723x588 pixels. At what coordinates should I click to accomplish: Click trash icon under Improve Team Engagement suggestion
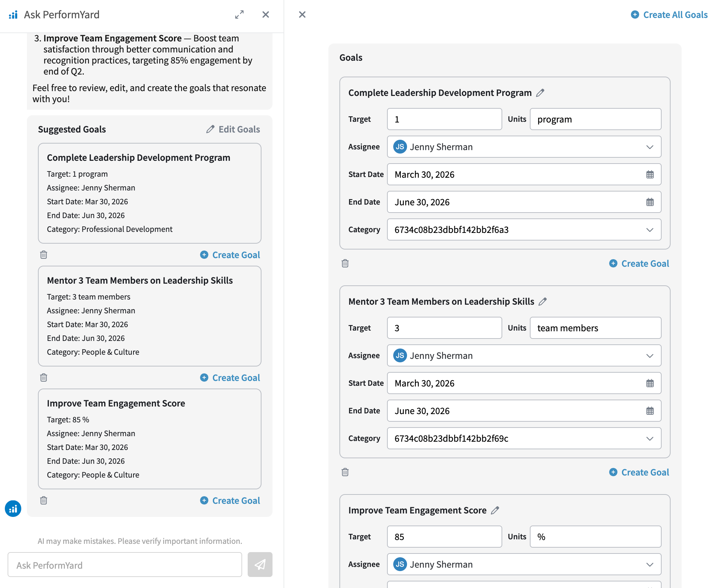click(43, 500)
